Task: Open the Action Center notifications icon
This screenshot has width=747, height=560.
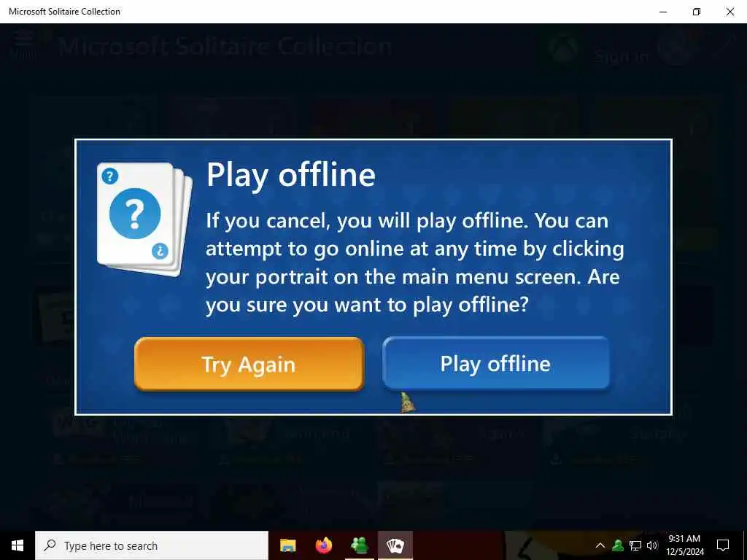Action: (x=723, y=545)
